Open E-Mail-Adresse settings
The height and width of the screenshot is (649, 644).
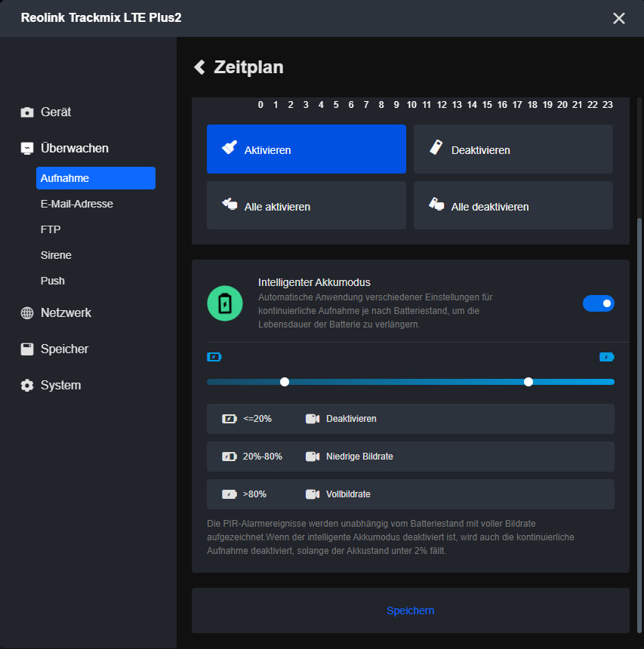point(76,204)
